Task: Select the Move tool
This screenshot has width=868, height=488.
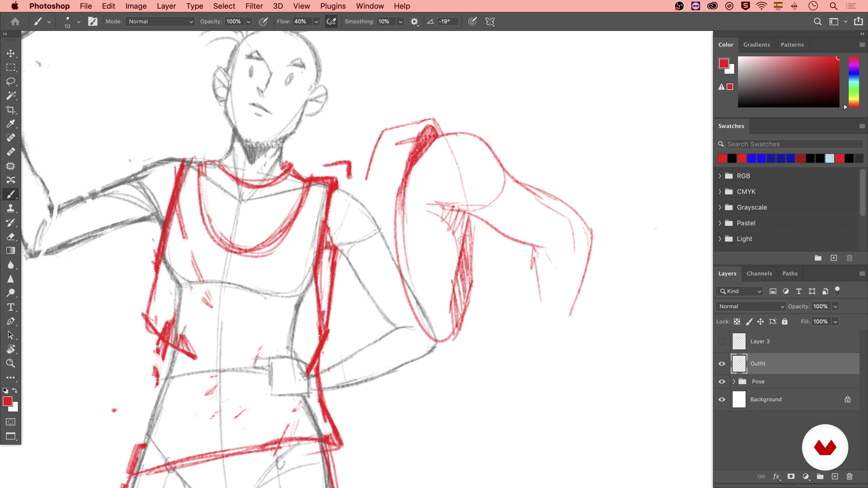Action: pyautogui.click(x=10, y=54)
